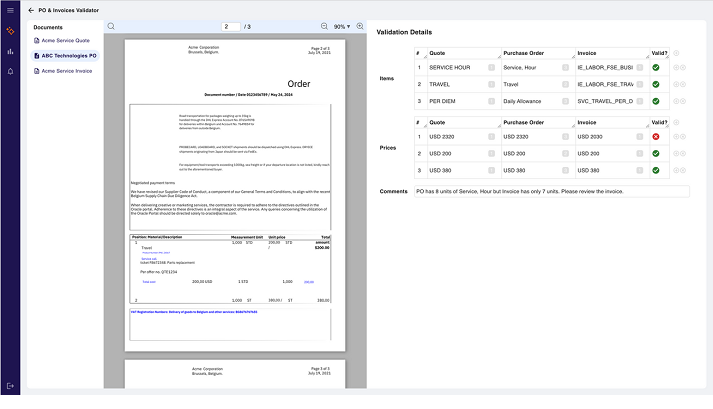
Task: Click the Comments text field
Action: click(551, 191)
